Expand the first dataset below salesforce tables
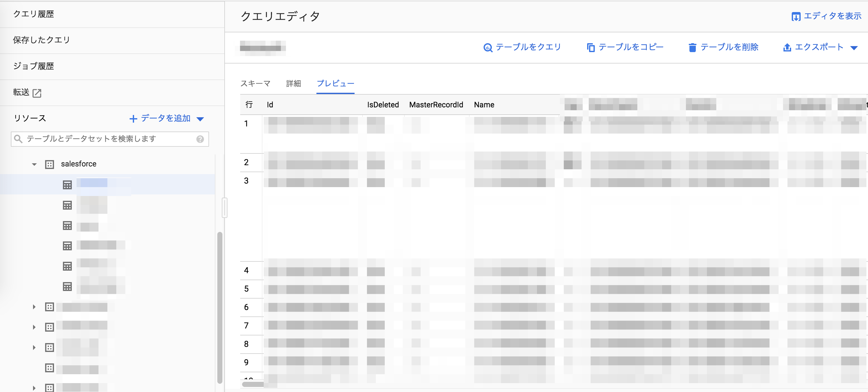Screen dimensions: 868x392 34,307
